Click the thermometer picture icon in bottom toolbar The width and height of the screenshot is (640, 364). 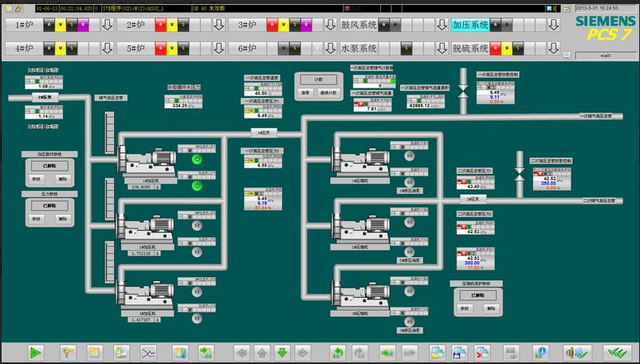point(180,352)
